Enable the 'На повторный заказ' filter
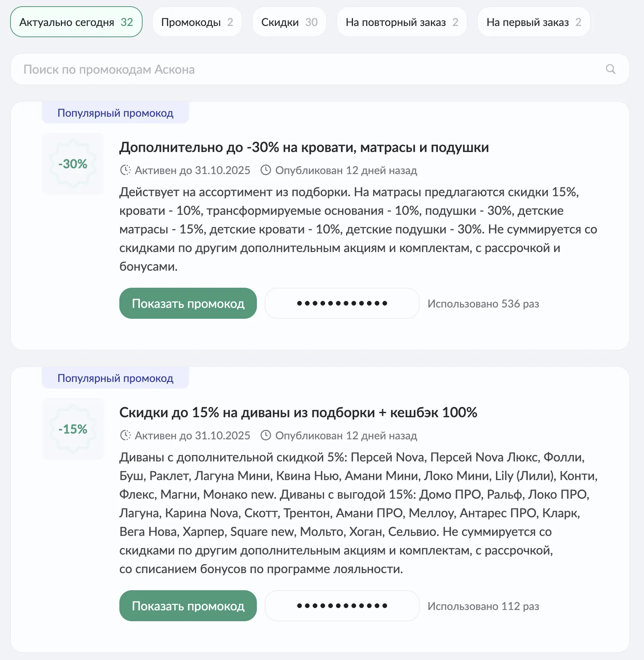 click(x=401, y=22)
